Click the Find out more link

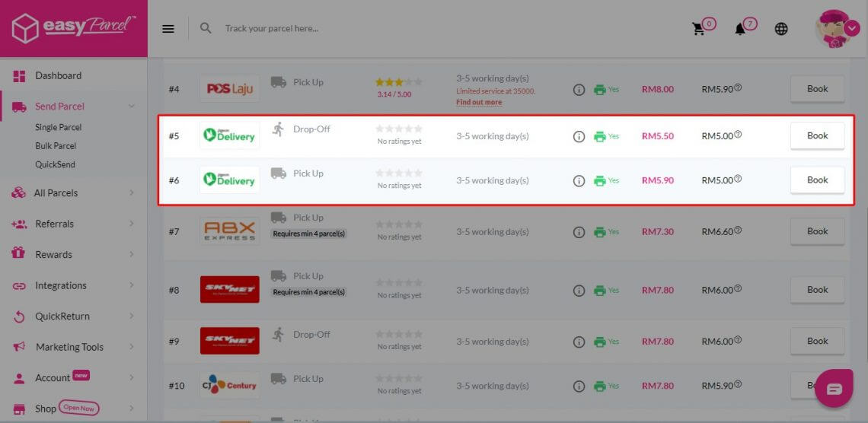tap(479, 102)
